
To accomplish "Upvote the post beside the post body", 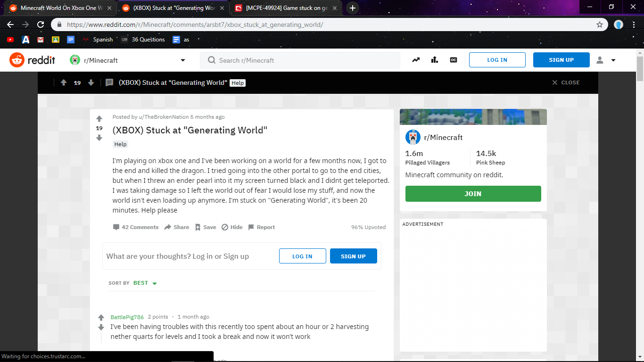I will click(99, 119).
